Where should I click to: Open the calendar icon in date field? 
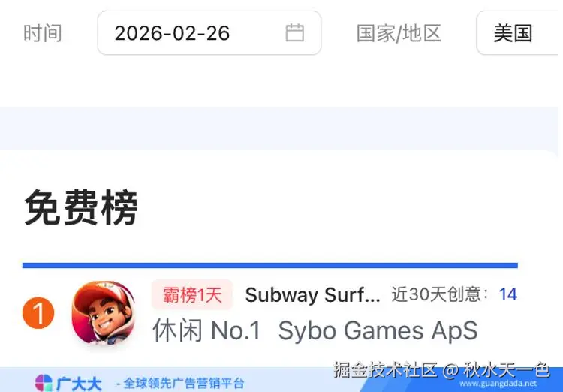(294, 33)
